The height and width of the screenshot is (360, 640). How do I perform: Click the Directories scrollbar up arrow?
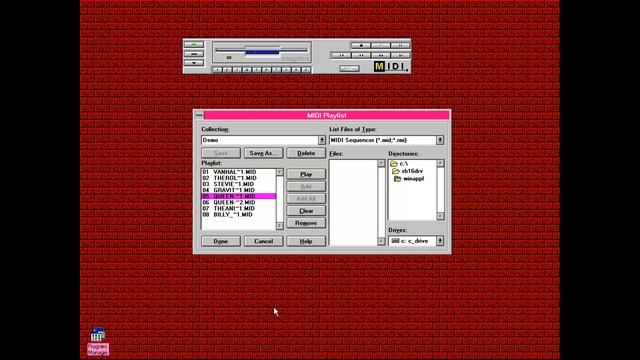(x=440, y=163)
